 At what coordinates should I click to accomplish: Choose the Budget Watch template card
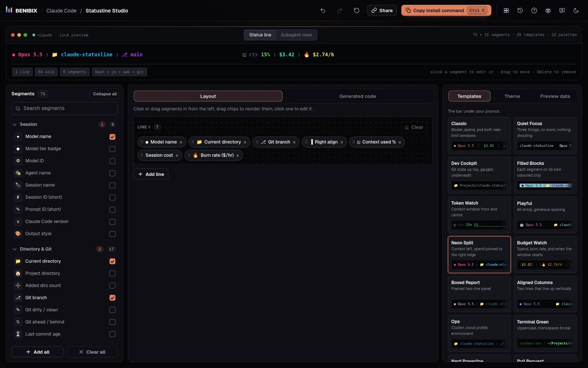pyautogui.click(x=545, y=254)
